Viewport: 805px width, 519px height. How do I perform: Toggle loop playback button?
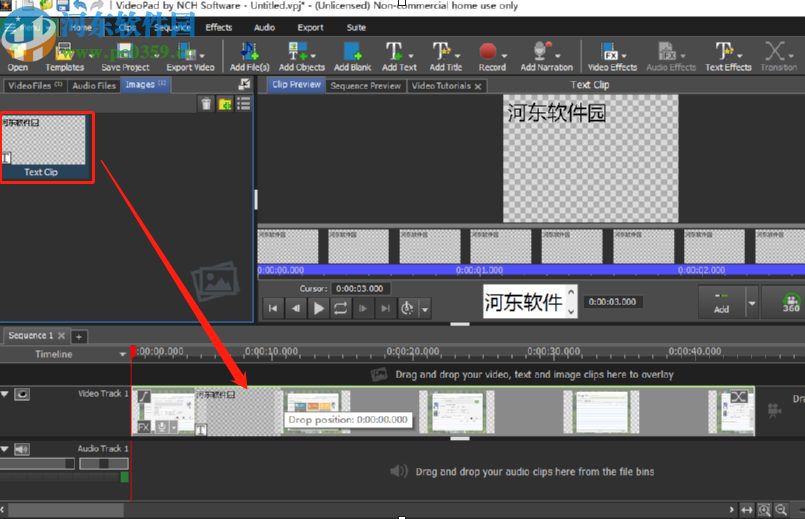pyautogui.click(x=340, y=308)
